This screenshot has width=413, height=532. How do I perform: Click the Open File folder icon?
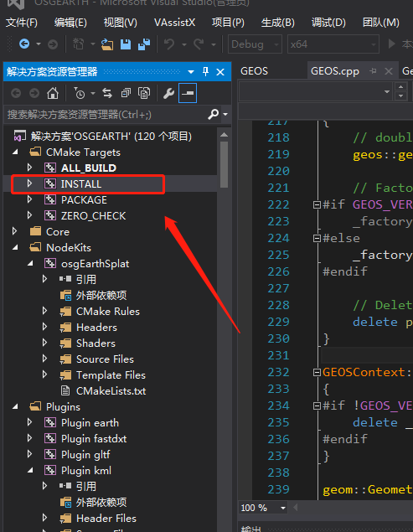click(x=107, y=44)
